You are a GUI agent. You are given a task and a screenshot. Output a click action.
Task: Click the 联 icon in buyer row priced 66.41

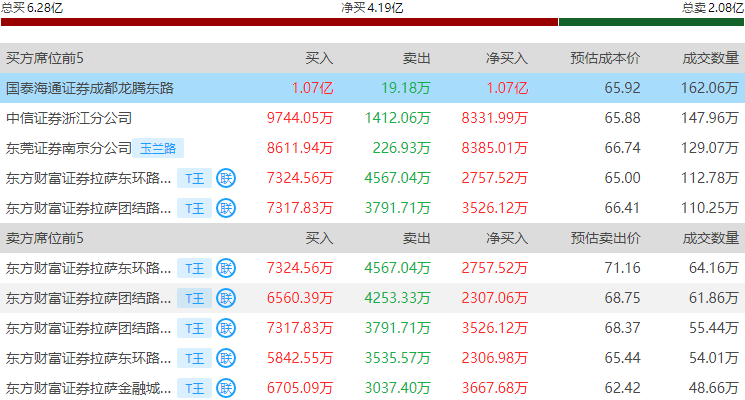pos(226,208)
